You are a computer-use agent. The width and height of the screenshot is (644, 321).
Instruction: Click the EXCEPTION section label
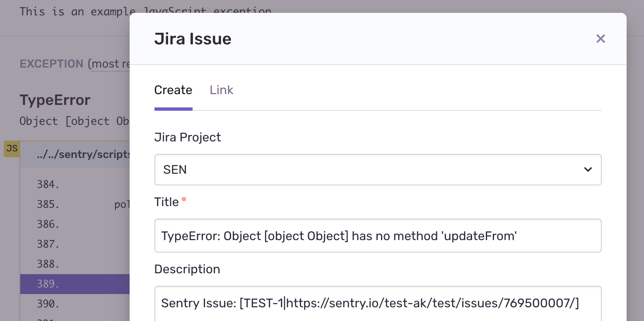tap(51, 64)
